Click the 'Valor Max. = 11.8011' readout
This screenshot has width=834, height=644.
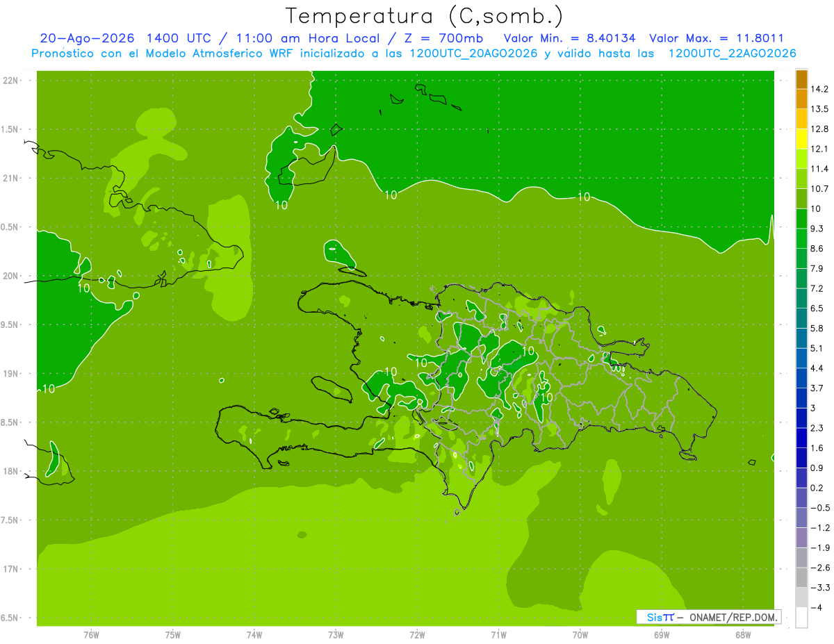pyautogui.click(x=717, y=38)
